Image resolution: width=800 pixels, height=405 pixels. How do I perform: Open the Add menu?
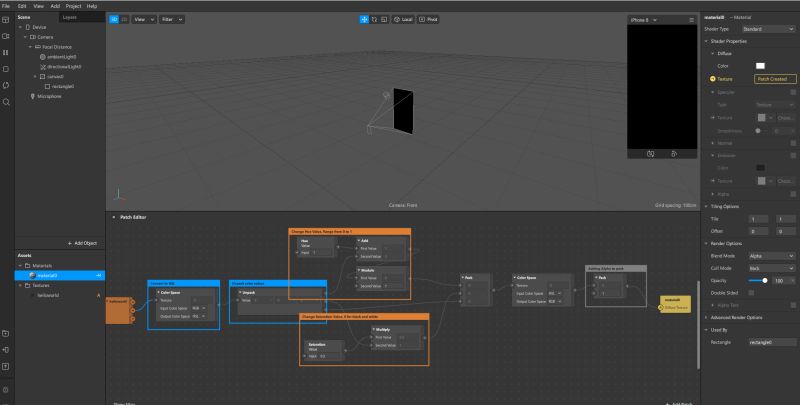(x=55, y=6)
